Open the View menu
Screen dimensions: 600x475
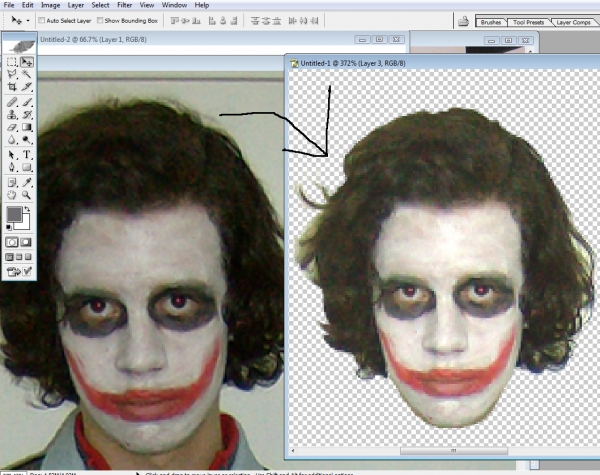pyautogui.click(x=147, y=5)
